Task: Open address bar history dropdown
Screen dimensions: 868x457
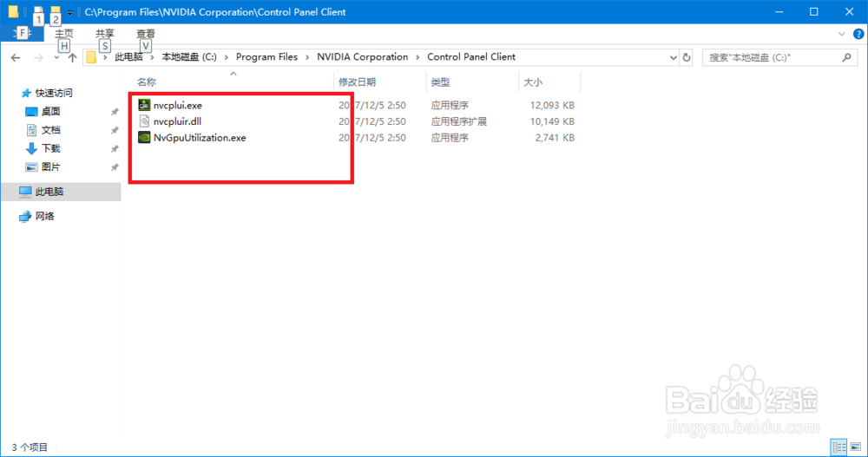Action: point(674,57)
